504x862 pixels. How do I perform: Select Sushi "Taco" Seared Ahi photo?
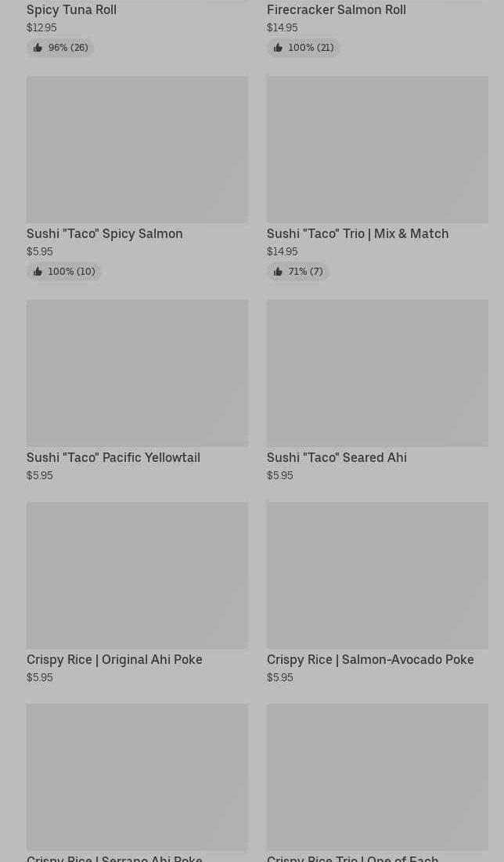[377, 373]
